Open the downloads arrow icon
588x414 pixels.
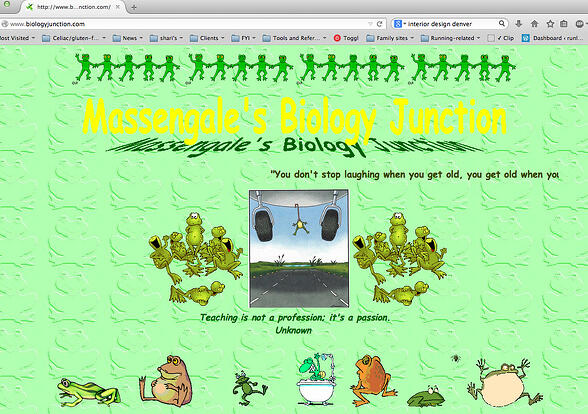tap(519, 24)
